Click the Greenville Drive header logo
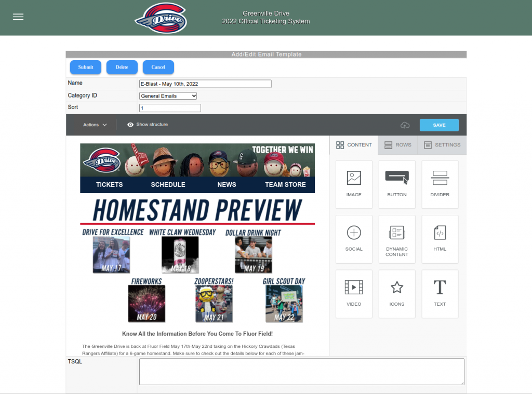The image size is (532, 394). point(161,18)
